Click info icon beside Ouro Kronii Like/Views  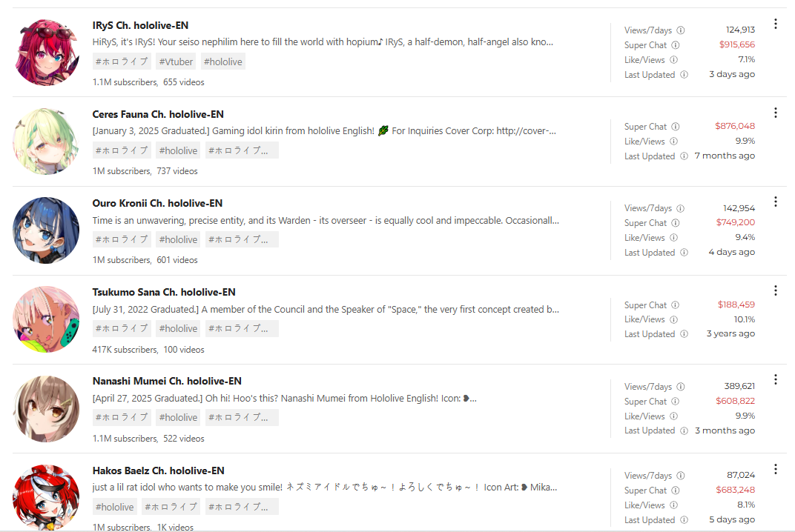[673, 238]
